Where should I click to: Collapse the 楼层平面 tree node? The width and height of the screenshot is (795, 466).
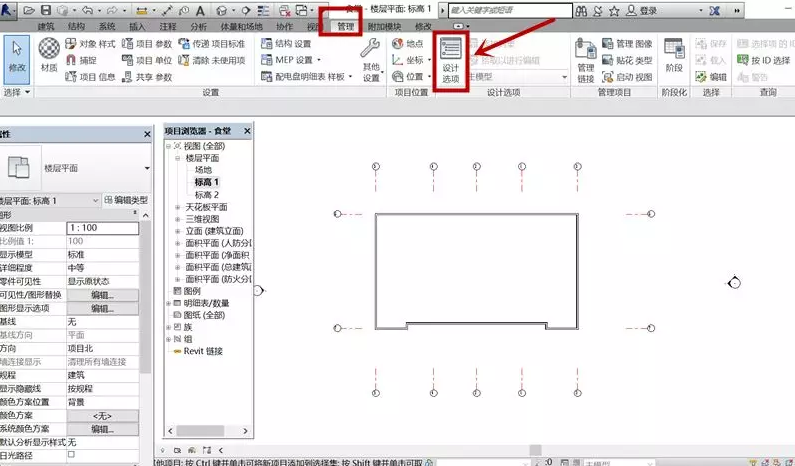177,158
